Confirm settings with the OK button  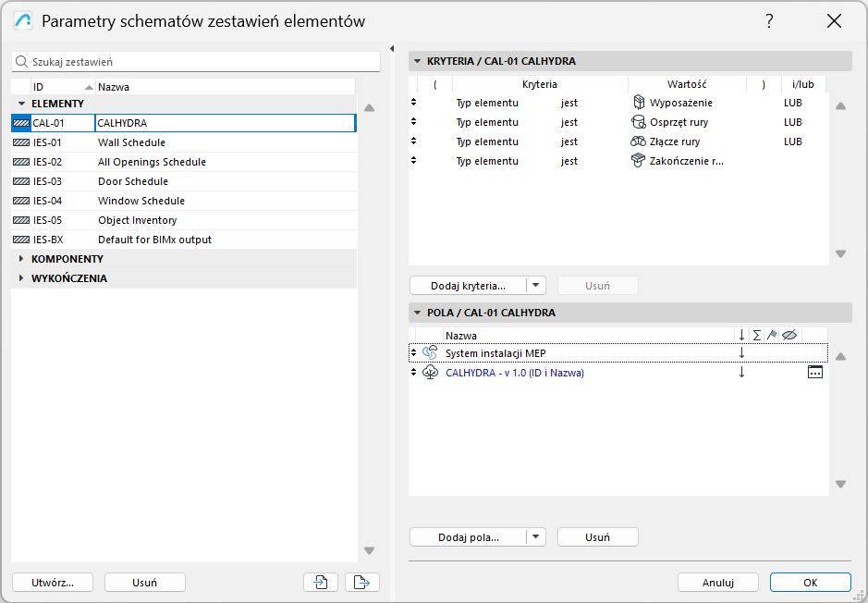click(x=810, y=582)
